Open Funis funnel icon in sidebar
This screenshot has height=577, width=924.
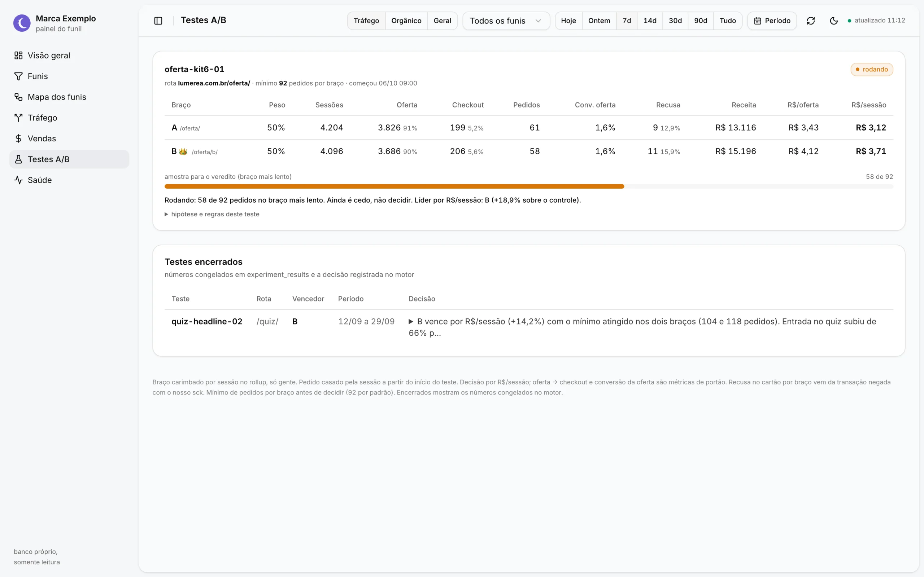click(18, 76)
